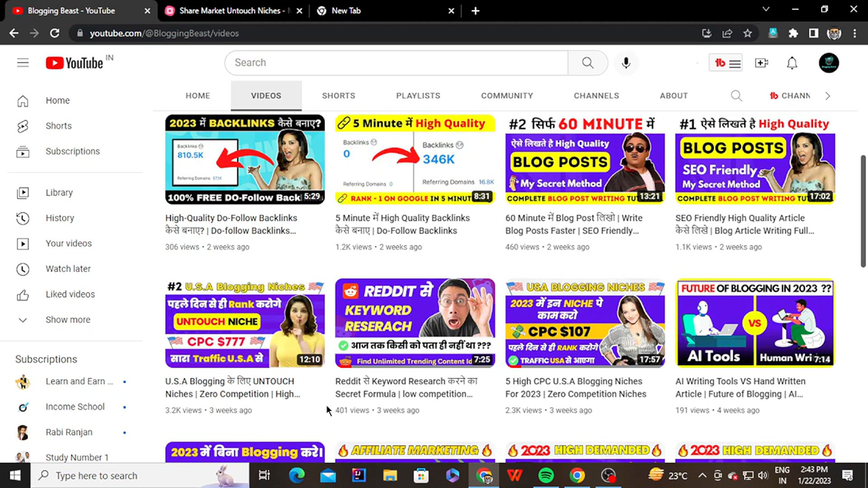
Task: Launch Spotify from the taskbar
Action: coord(546,475)
